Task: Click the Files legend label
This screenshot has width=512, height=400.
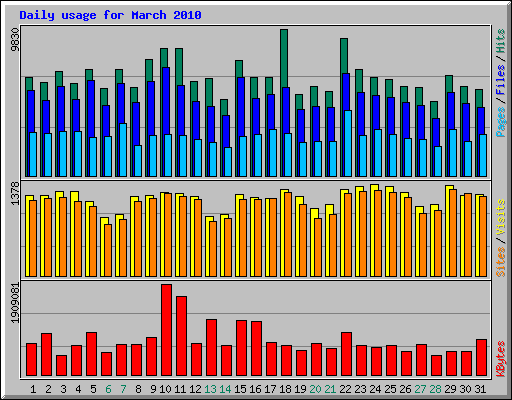Action: coord(501,80)
